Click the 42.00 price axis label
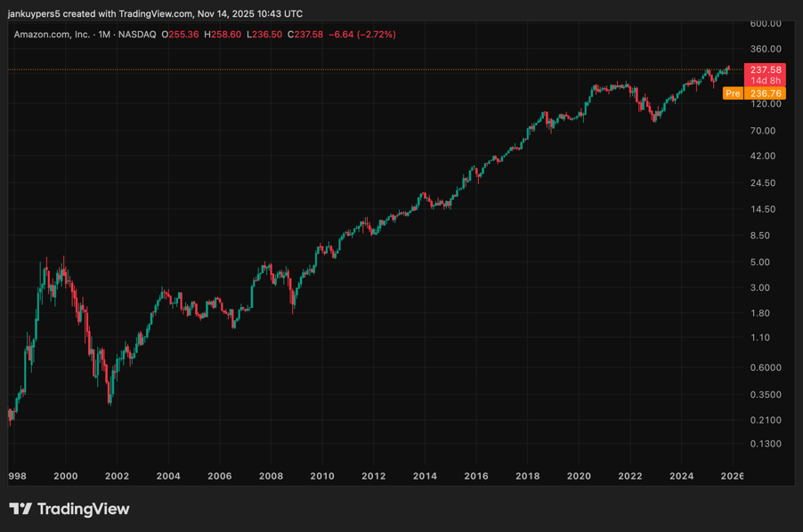The image size is (803, 532). coord(763,156)
